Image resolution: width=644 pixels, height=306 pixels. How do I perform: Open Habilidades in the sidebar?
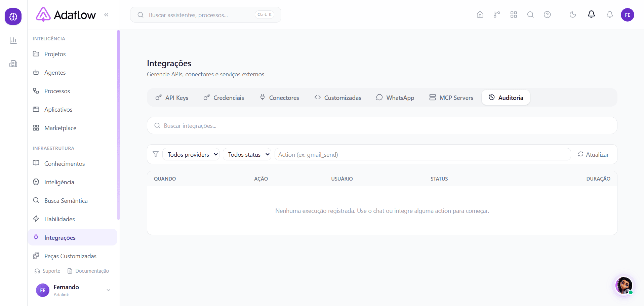[x=72, y=219]
